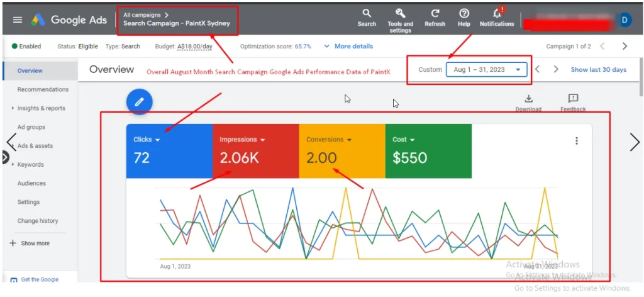This screenshot has height=297, width=644.
Task: Click the 65.7% optimization score
Action: [303, 47]
